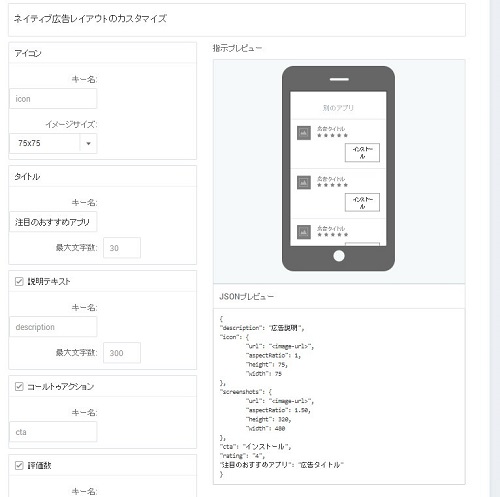The image size is (500, 497).
Task: Click the first インストール button in preview
Action: click(x=362, y=153)
